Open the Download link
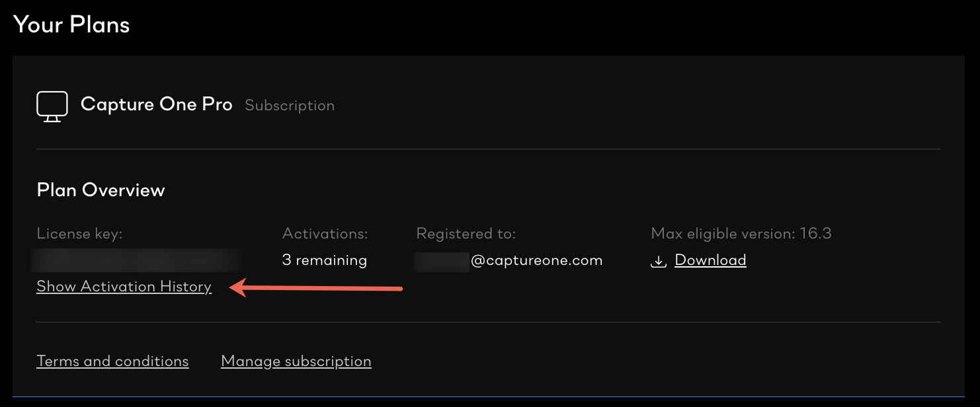Viewport: 980px width, 407px height. 710,260
